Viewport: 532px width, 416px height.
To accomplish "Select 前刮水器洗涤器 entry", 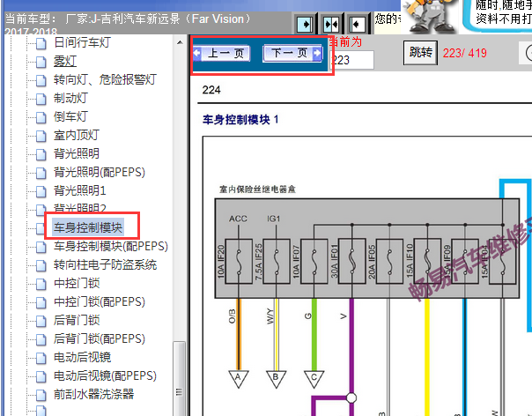I will click(93, 394).
